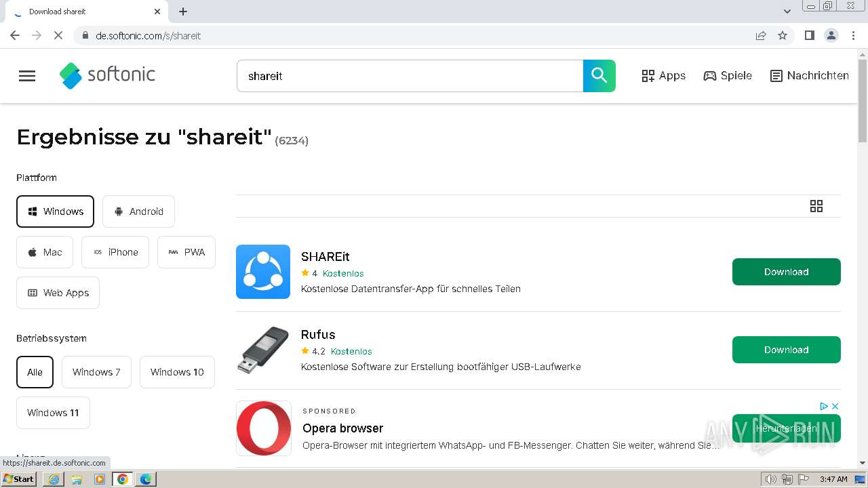Image resolution: width=868 pixels, height=488 pixels.
Task: Click Kostenlos label under Rufus
Action: click(x=351, y=352)
